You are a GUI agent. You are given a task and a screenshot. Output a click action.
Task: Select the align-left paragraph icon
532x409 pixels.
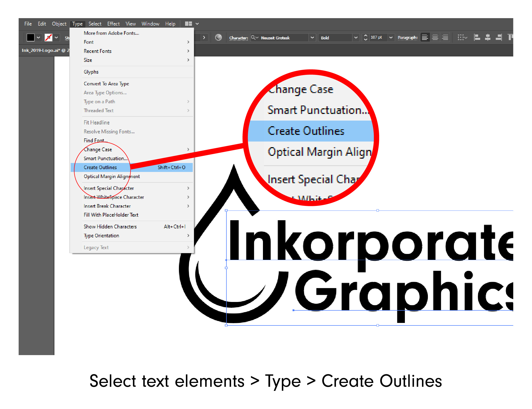(425, 37)
